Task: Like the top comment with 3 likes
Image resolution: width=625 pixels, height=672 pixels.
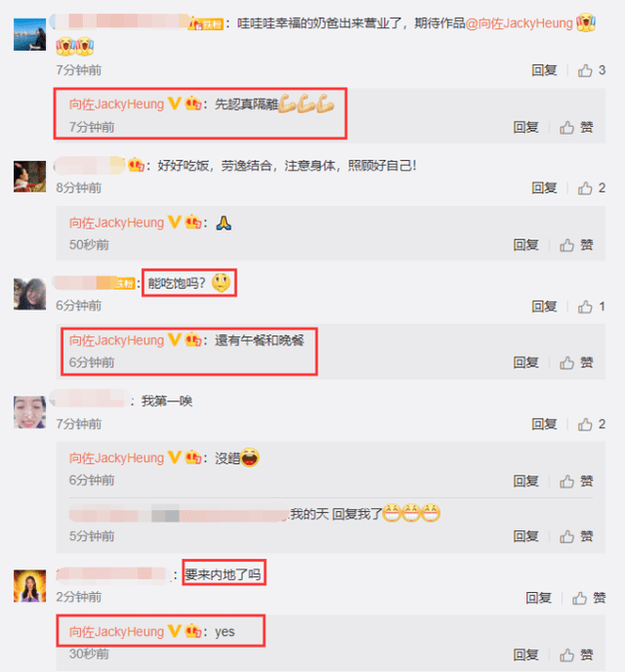Action: pos(591,70)
